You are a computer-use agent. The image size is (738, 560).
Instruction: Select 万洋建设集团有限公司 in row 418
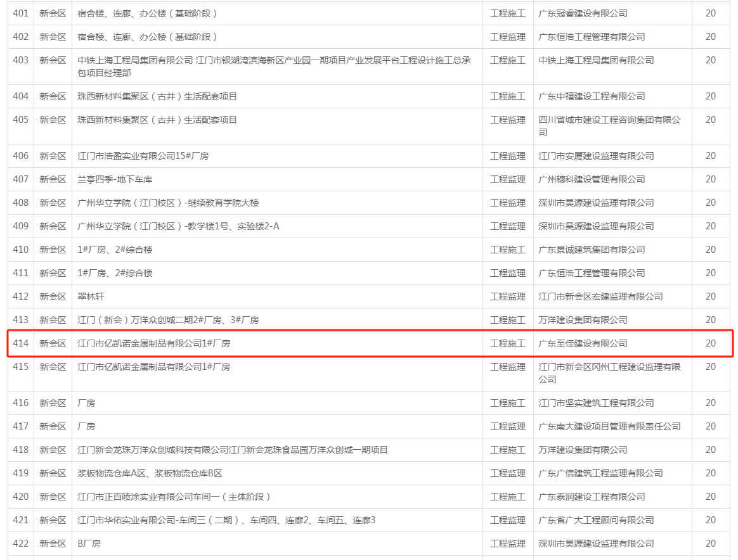coord(583,450)
